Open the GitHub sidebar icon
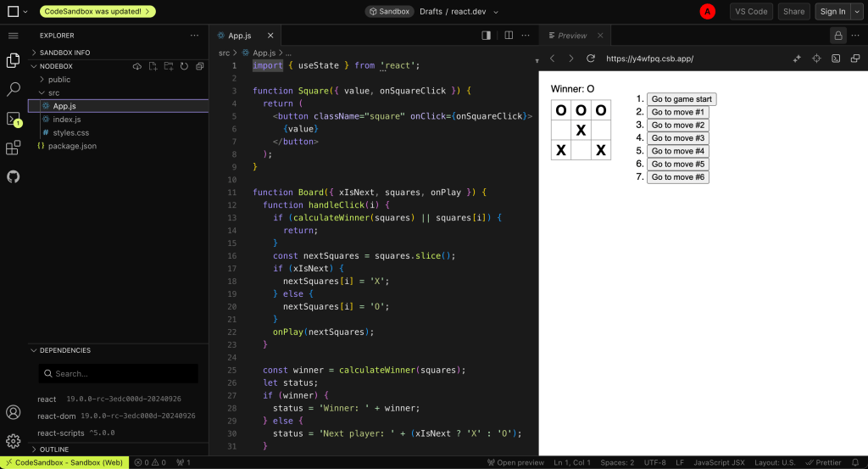 (14, 176)
